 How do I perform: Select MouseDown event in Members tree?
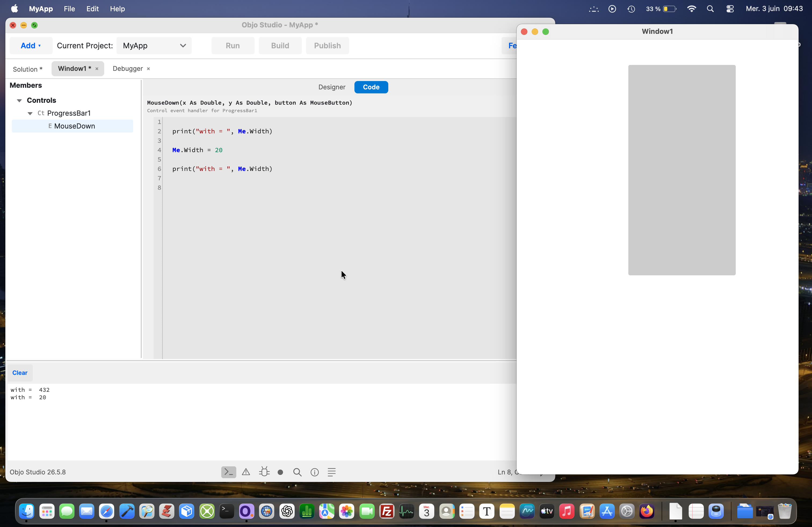pyautogui.click(x=72, y=126)
